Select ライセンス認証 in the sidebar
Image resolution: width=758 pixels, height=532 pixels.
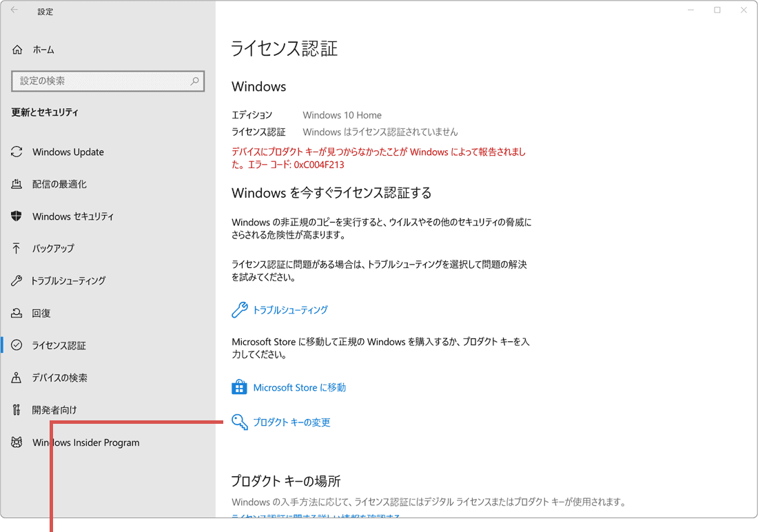coord(61,345)
